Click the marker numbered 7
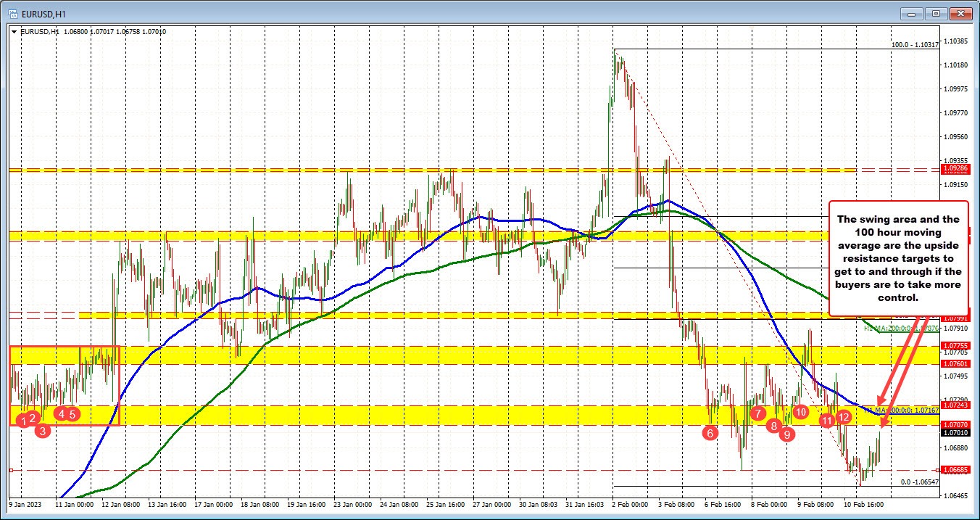Viewport: 980px width, 520px height. point(758,413)
